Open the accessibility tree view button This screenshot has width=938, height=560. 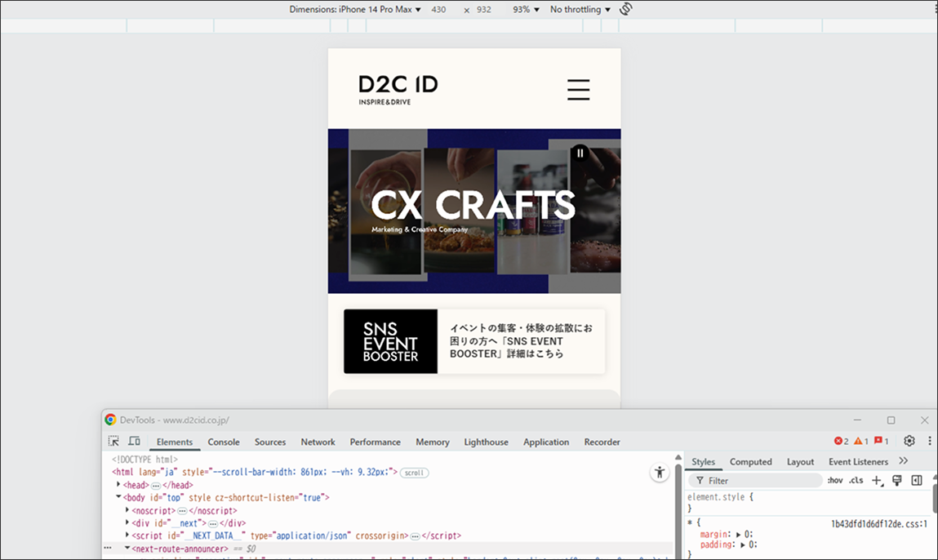click(x=660, y=473)
